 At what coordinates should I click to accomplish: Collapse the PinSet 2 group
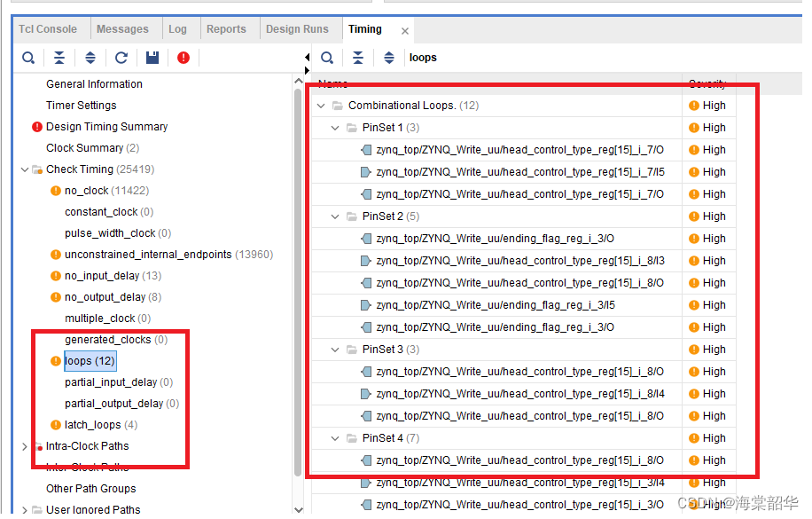(335, 216)
